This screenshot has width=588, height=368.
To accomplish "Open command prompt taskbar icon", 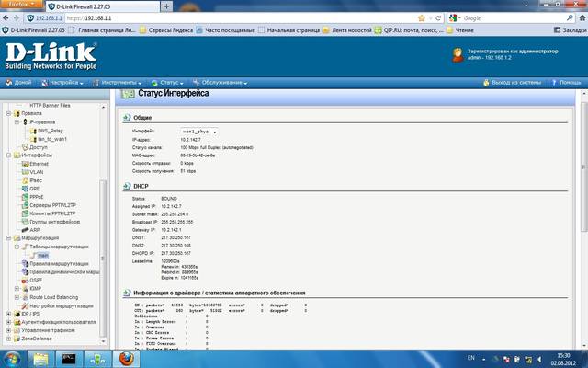I will 69,359.
